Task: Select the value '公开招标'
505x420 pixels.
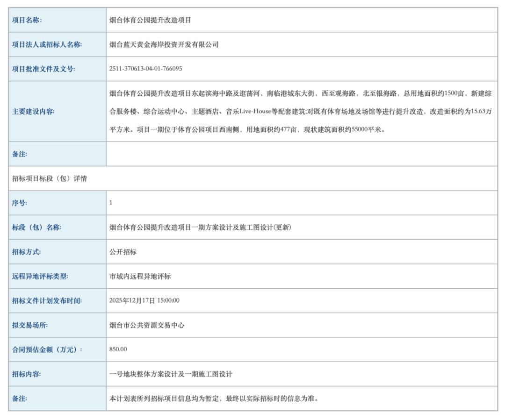Action: click(x=123, y=252)
